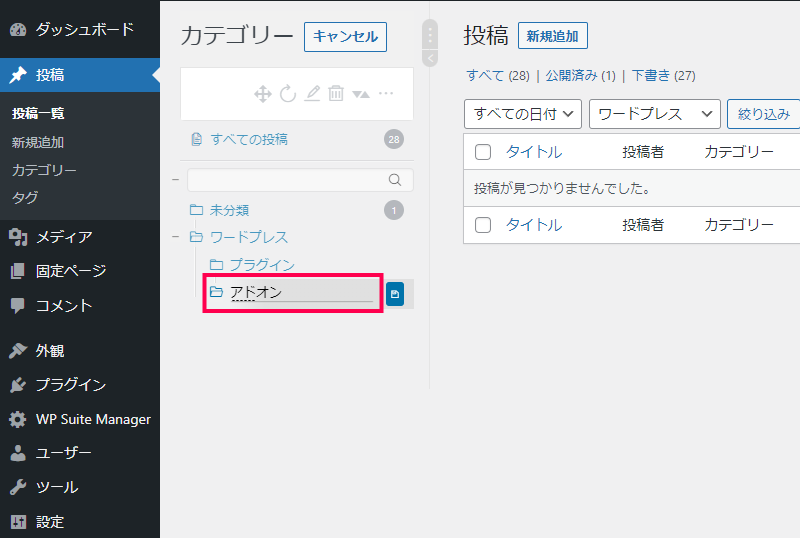Click the メディア icon in sidebar
The image size is (800, 538).
18,237
